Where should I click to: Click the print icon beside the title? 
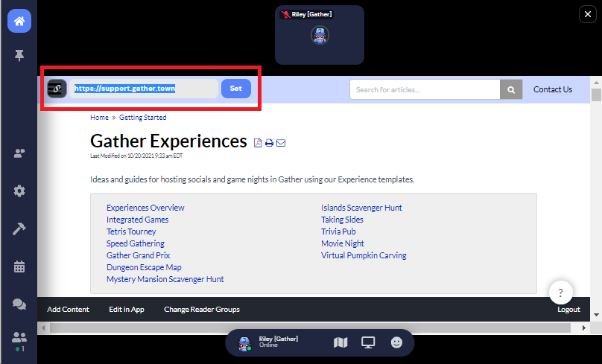pyautogui.click(x=269, y=143)
